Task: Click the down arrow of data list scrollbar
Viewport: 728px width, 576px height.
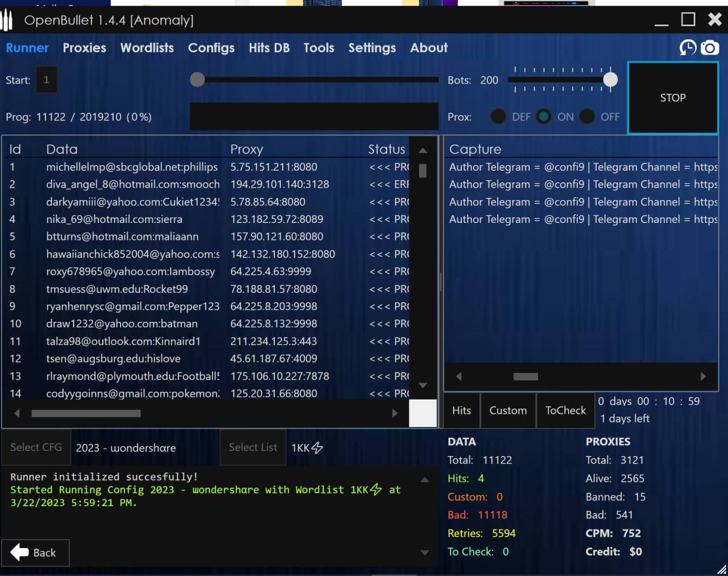Action: tap(423, 386)
